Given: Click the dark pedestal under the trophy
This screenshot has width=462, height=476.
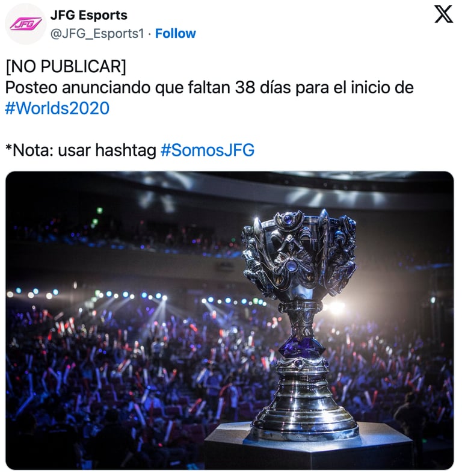Looking at the screenshot, I should [308, 449].
